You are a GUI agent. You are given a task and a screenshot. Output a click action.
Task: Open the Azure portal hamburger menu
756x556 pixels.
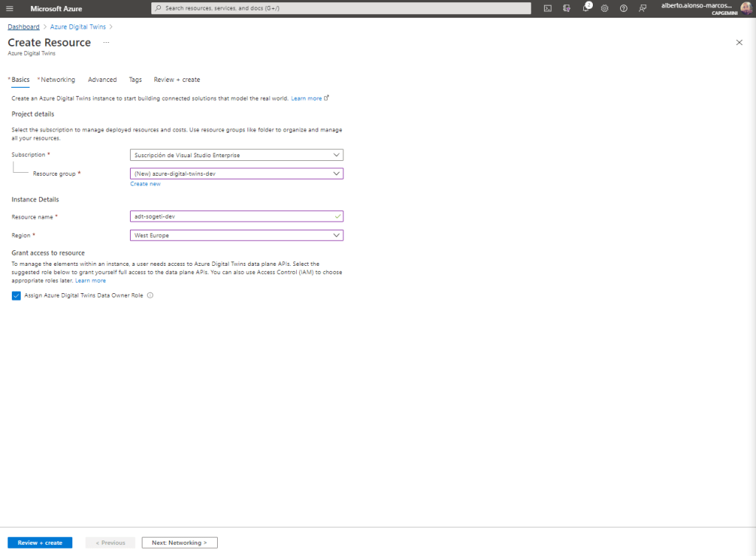[x=10, y=8]
